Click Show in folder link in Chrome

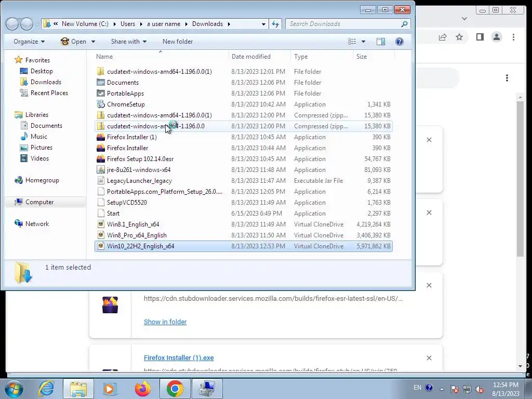tap(165, 322)
